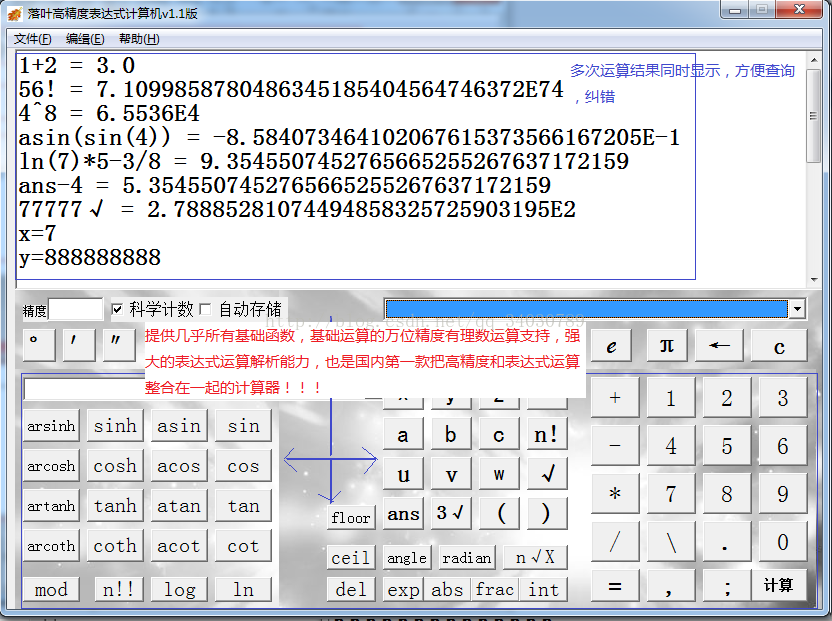Click the equals sign button
The width and height of the screenshot is (832, 621).
615,586
